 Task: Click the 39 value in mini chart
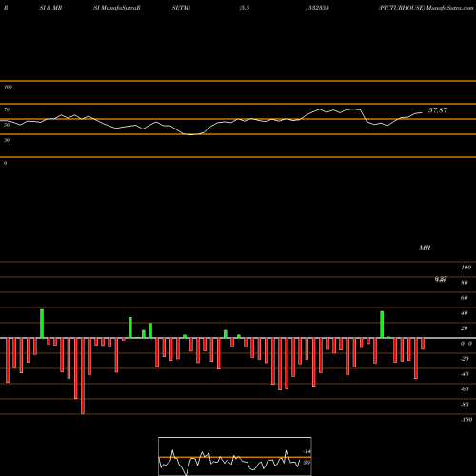point(307,463)
